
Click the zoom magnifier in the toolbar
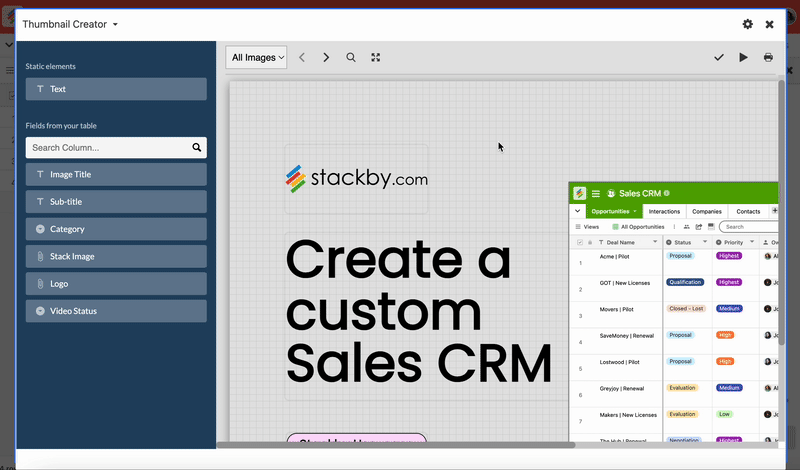[351, 57]
